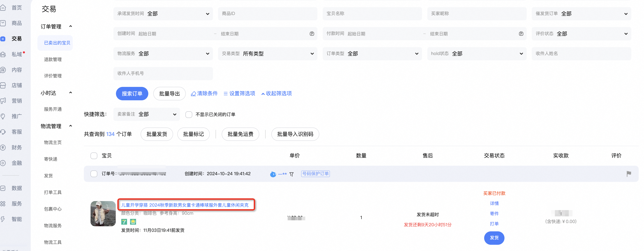The image size is (644, 251).
Task: Open the 儿童开学穿搭 product title link
Action: coord(185,205)
